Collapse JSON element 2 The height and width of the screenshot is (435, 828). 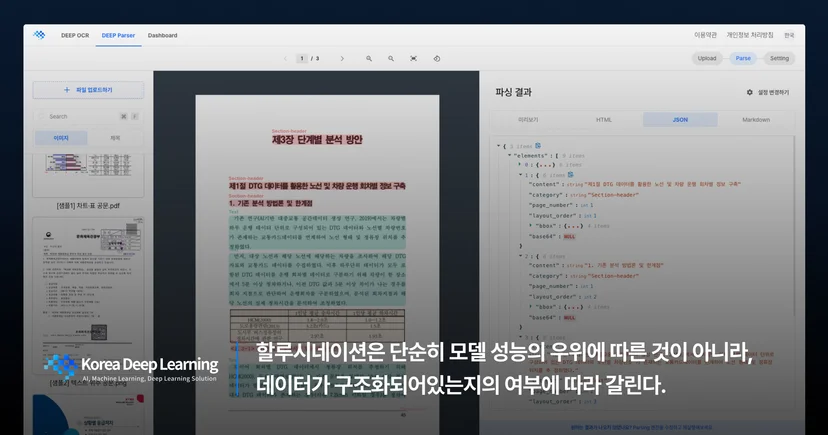[520, 256]
